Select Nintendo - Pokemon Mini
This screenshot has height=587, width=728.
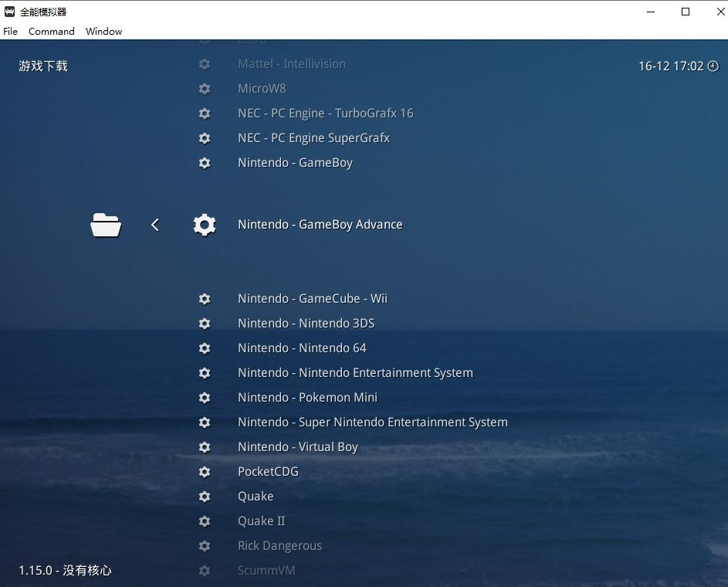click(x=307, y=398)
